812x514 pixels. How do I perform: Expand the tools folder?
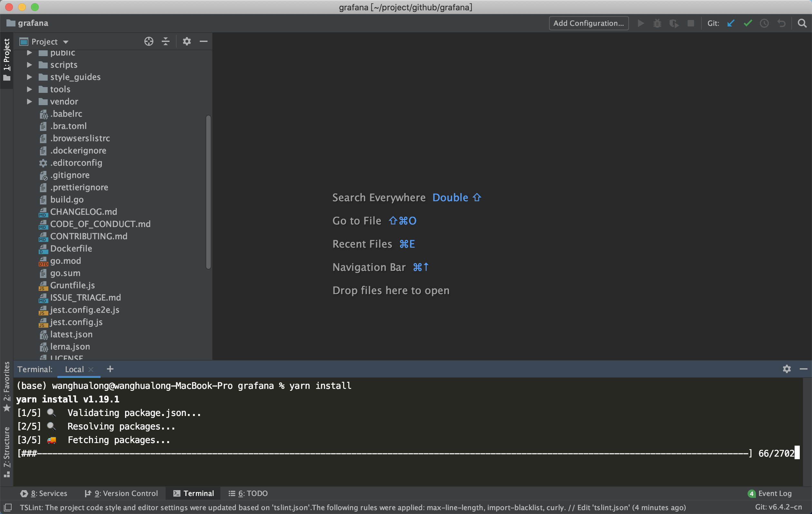click(29, 89)
